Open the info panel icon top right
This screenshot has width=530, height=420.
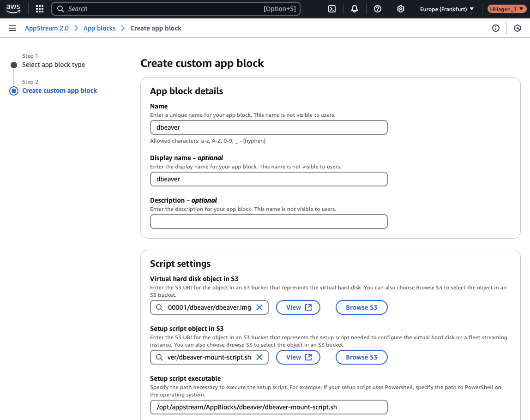[x=495, y=28]
